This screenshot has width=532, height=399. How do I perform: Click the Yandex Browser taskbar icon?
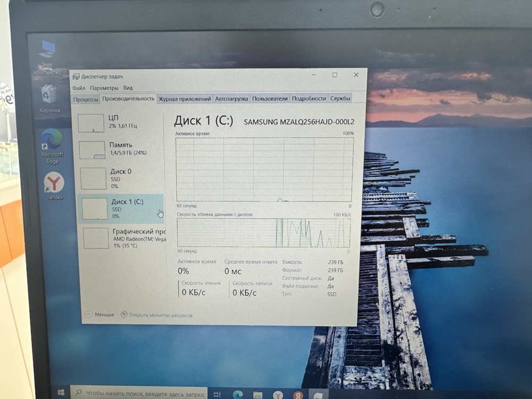[278, 395]
